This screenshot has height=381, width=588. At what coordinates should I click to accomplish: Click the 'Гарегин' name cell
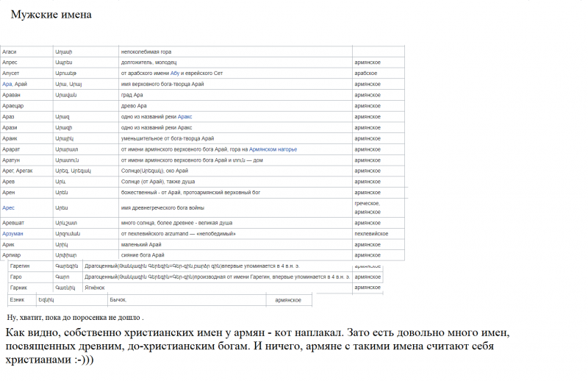pyautogui.click(x=31, y=266)
